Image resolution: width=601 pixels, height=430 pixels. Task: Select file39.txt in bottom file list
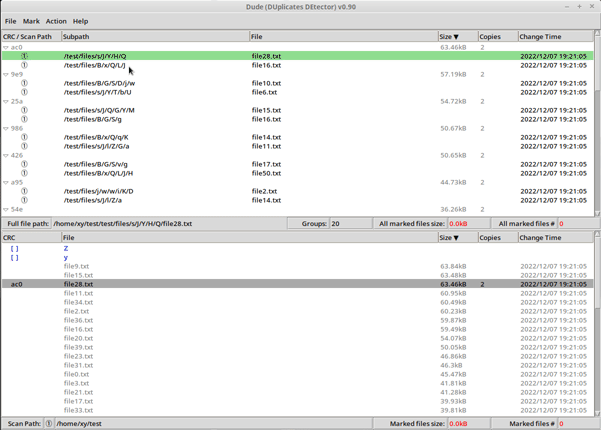[78, 347]
